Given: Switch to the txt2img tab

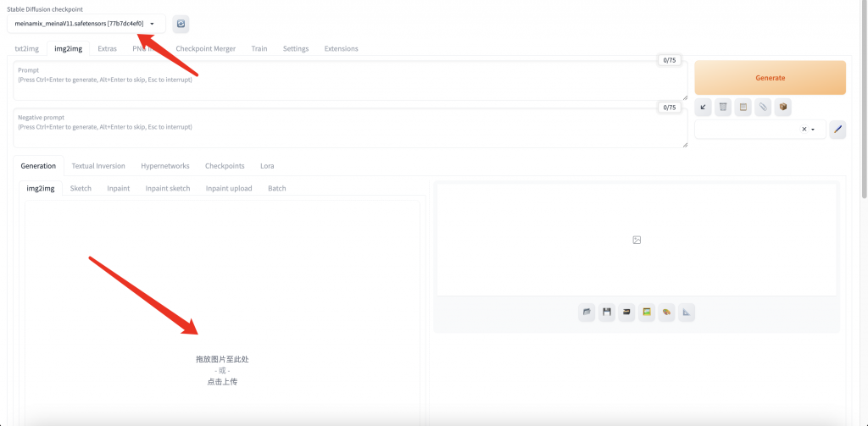Looking at the screenshot, I should [27, 48].
